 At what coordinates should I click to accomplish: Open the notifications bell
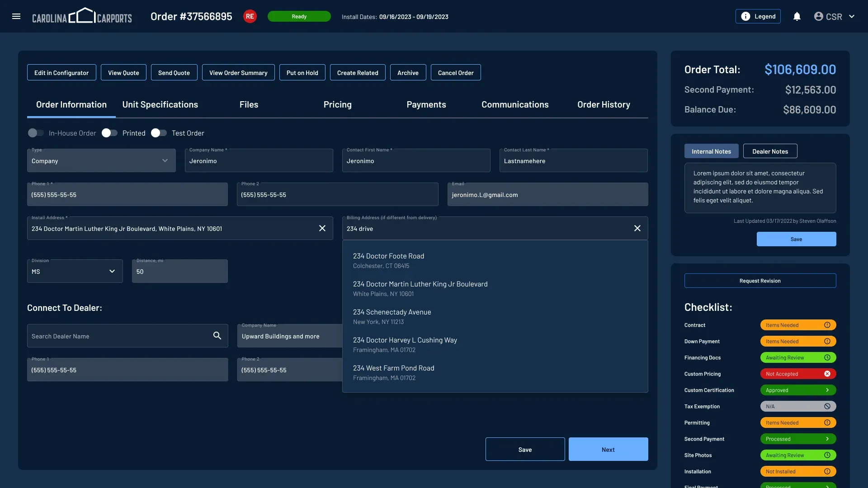[x=797, y=16]
